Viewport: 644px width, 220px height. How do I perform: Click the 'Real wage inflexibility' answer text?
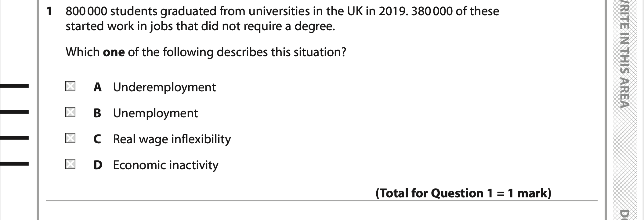pyautogui.click(x=172, y=139)
